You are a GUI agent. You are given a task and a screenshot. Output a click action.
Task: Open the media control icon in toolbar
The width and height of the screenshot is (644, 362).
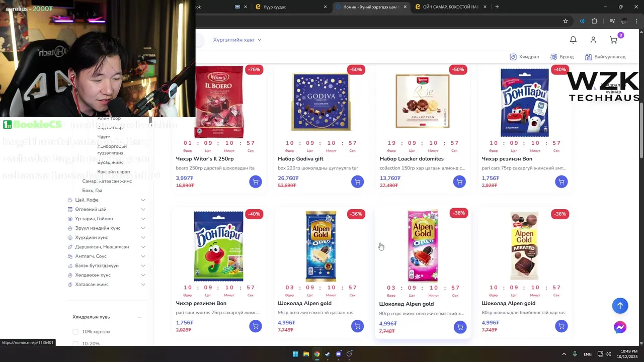point(612,21)
